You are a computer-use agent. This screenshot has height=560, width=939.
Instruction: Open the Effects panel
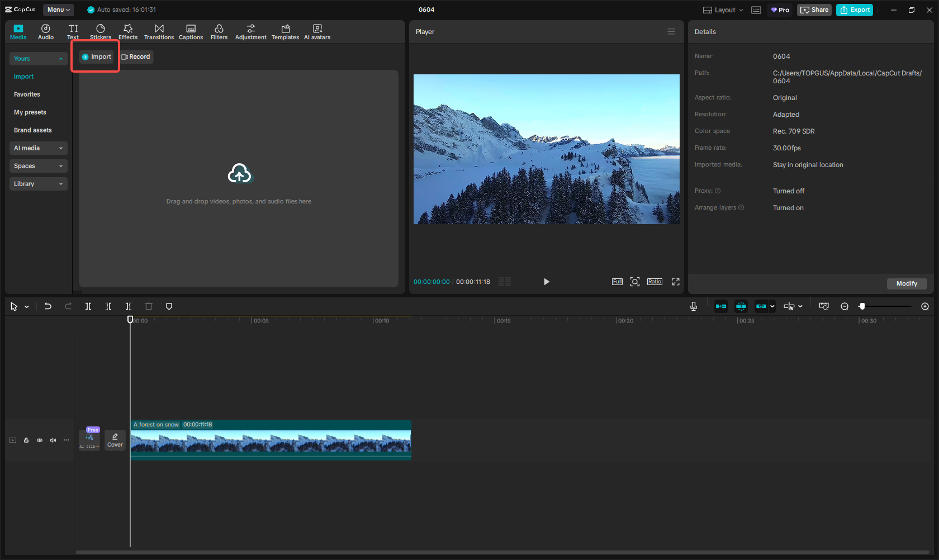coord(128,31)
